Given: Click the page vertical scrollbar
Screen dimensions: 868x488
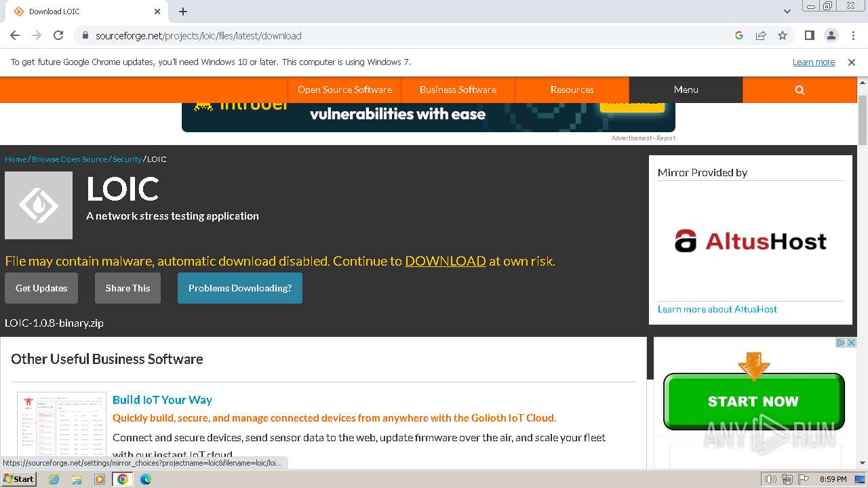Looking at the screenshot, I should pyautogui.click(x=863, y=120).
